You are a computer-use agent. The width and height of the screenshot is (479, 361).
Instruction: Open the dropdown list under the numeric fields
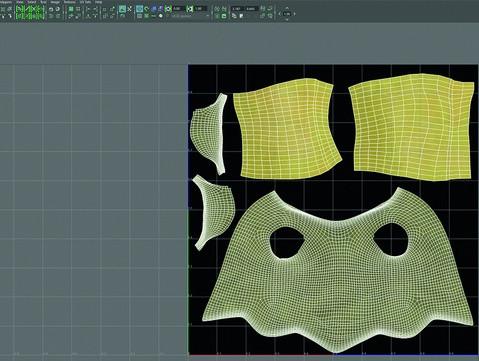(x=188, y=16)
